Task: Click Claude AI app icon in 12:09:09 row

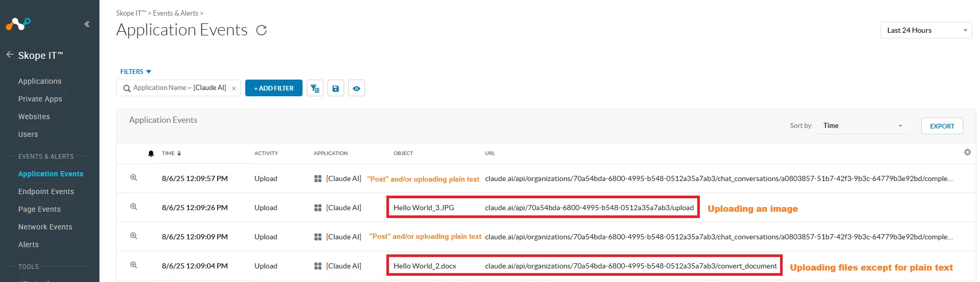Action: 318,237
